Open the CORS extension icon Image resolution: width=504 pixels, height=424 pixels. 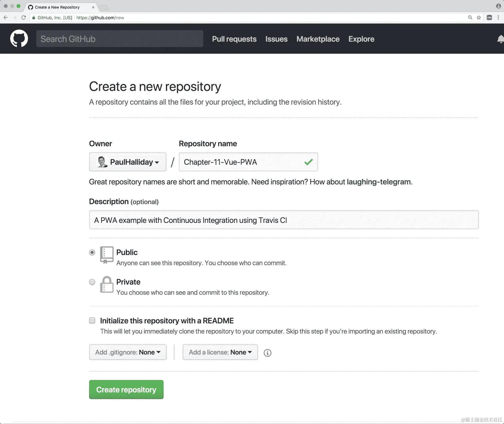point(489,18)
